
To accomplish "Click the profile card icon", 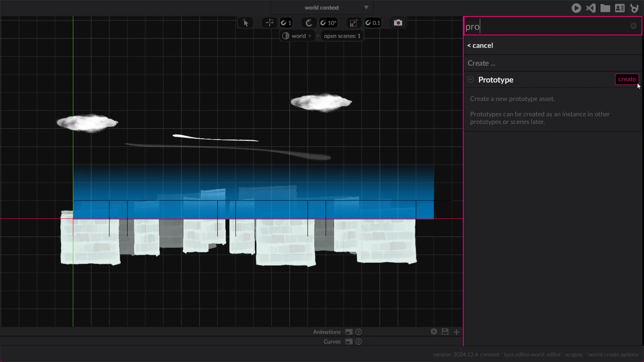I will tap(620, 8).
